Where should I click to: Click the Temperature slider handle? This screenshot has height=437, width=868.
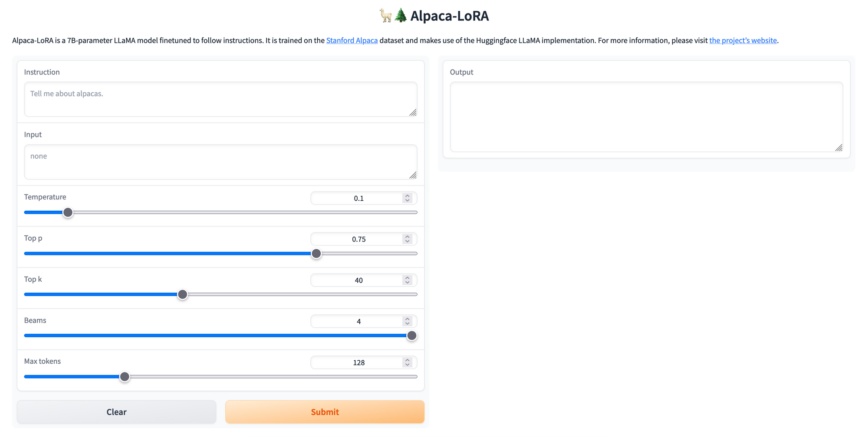pos(68,212)
